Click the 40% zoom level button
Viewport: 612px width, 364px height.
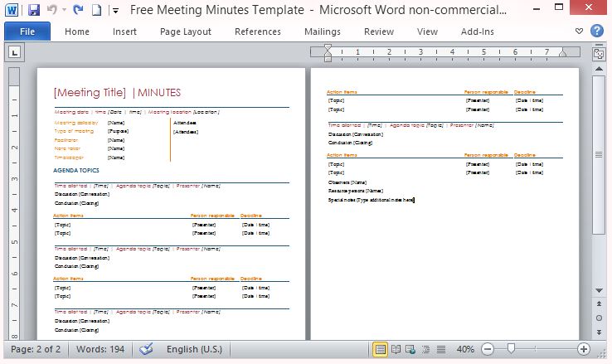pos(465,349)
